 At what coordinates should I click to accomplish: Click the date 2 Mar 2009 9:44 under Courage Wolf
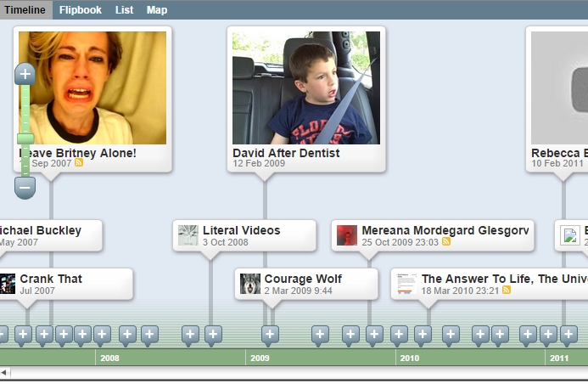coord(298,291)
